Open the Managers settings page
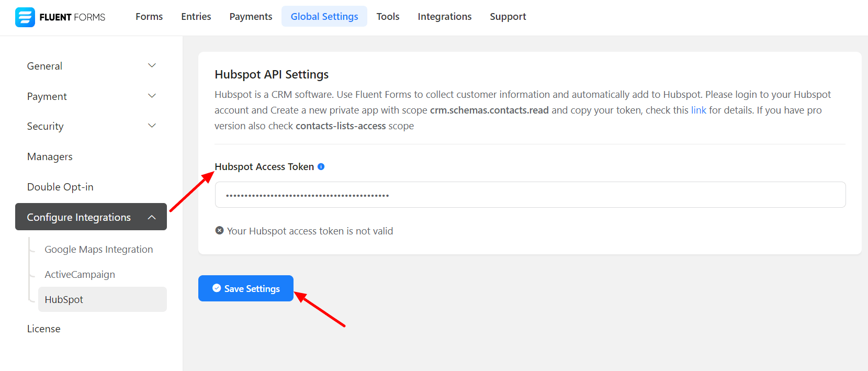 tap(50, 157)
